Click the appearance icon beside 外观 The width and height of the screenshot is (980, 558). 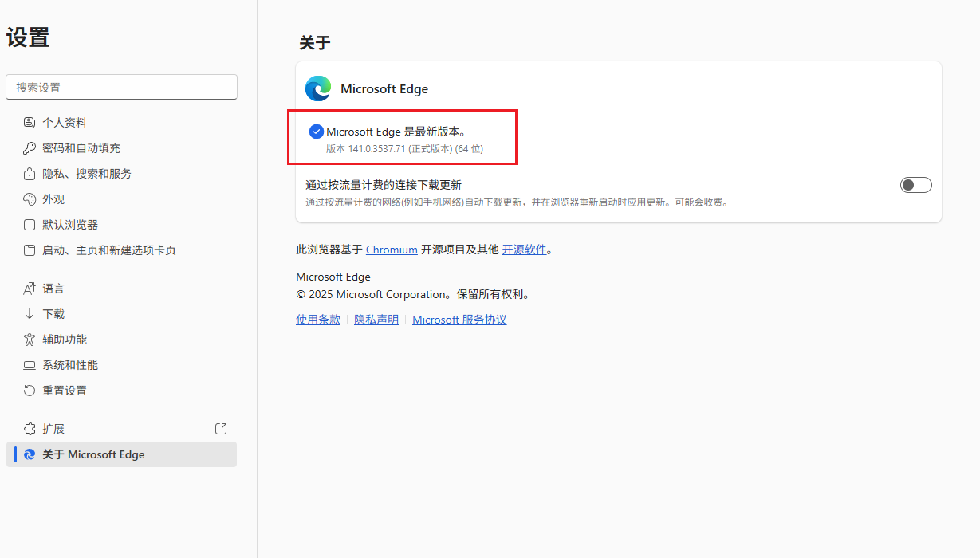(30, 199)
